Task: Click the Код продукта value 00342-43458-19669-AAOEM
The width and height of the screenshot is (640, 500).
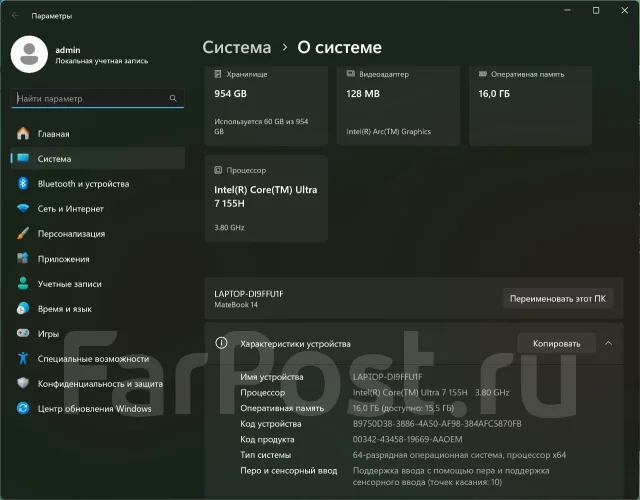Action: point(407,439)
